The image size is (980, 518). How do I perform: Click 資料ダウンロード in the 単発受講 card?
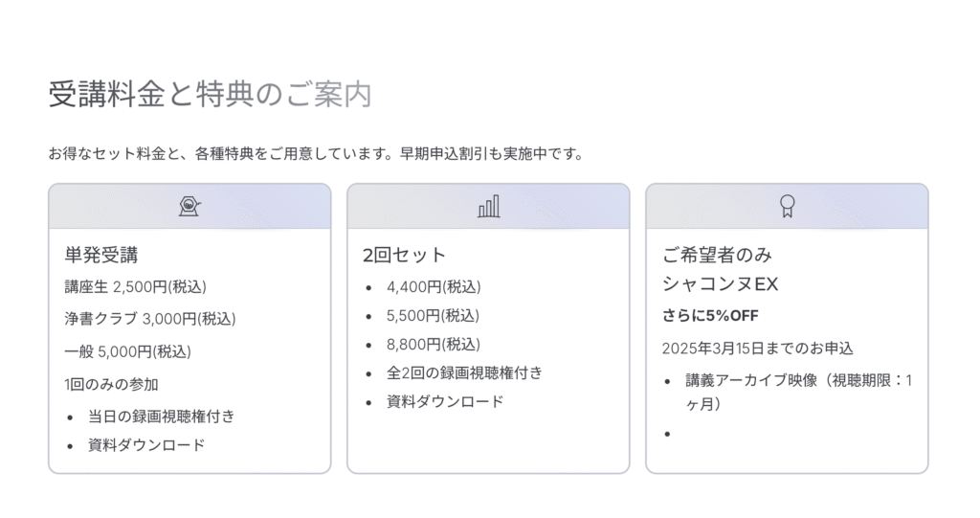146,444
